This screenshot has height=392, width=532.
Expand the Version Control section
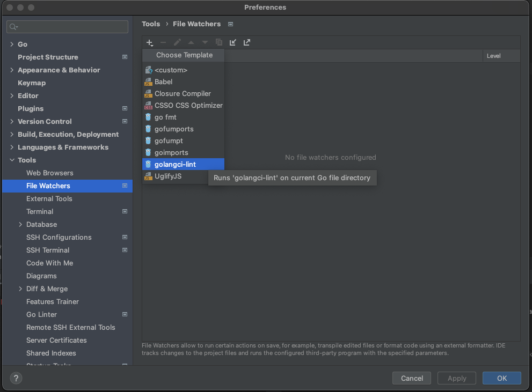pyautogui.click(x=12, y=121)
